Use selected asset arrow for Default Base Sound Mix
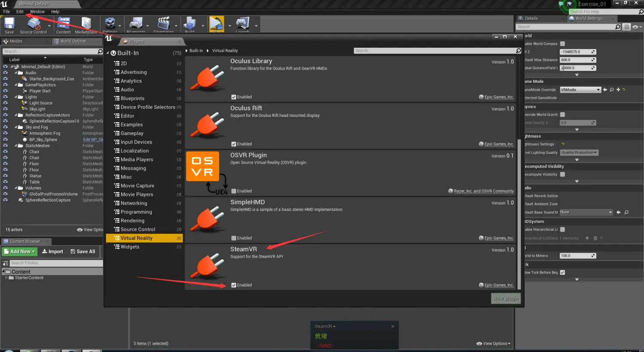This screenshot has height=352, width=644. (619, 212)
